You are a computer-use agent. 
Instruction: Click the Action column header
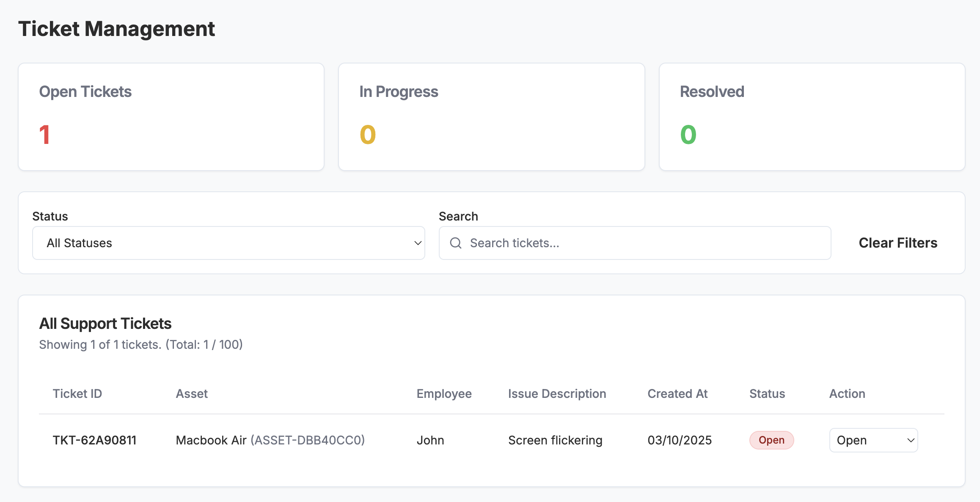pos(847,394)
